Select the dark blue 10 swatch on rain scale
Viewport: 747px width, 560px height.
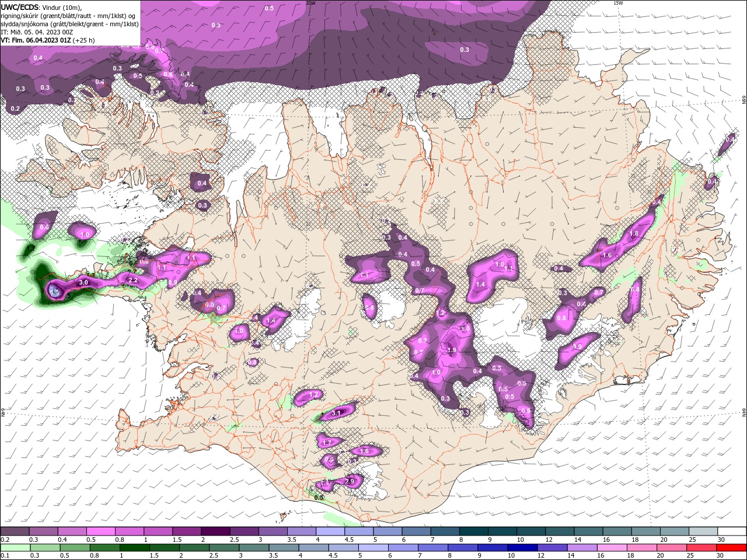click(x=521, y=548)
